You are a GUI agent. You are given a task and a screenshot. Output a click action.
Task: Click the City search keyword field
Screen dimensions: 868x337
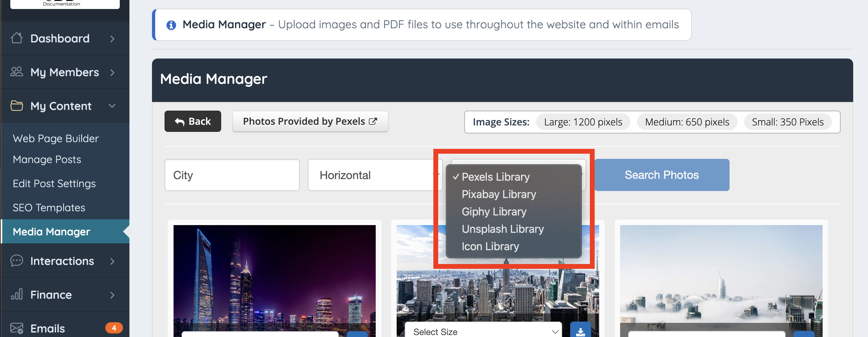(232, 175)
